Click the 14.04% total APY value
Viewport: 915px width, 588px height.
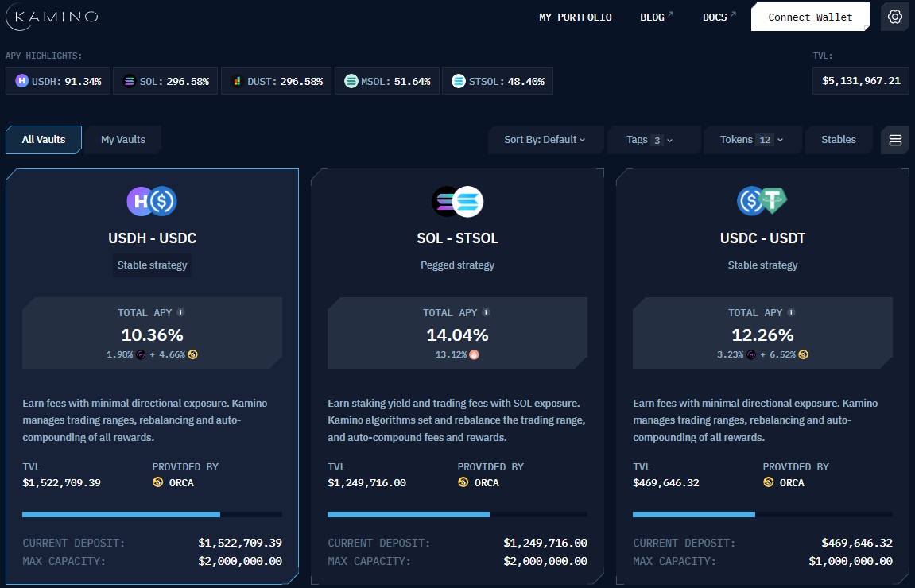tap(458, 335)
